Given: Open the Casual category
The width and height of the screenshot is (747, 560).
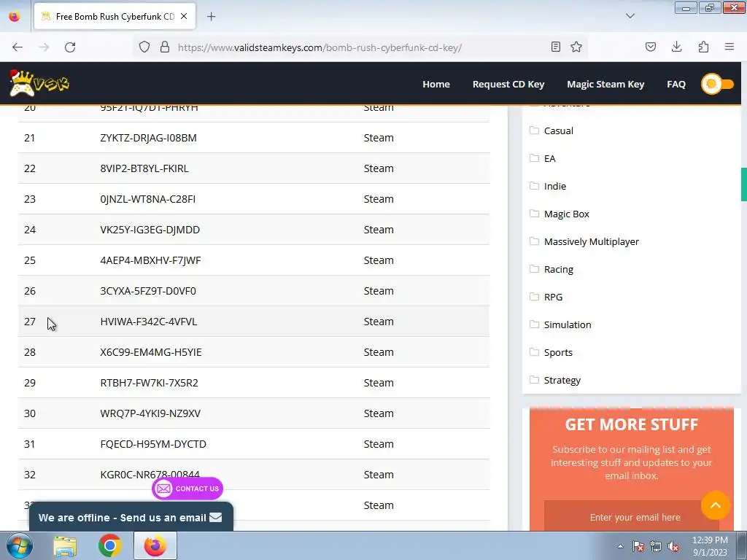Looking at the screenshot, I should (x=558, y=131).
